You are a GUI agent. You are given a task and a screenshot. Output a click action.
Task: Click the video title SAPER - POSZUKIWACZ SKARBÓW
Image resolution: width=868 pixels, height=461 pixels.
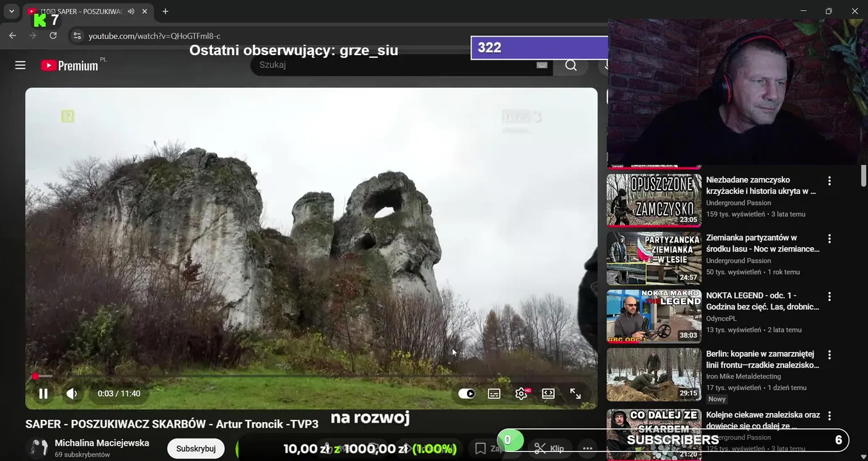(x=172, y=424)
